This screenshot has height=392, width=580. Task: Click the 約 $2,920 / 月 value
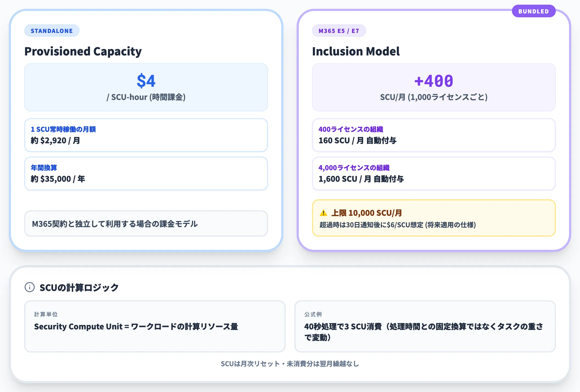pyautogui.click(x=55, y=140)
